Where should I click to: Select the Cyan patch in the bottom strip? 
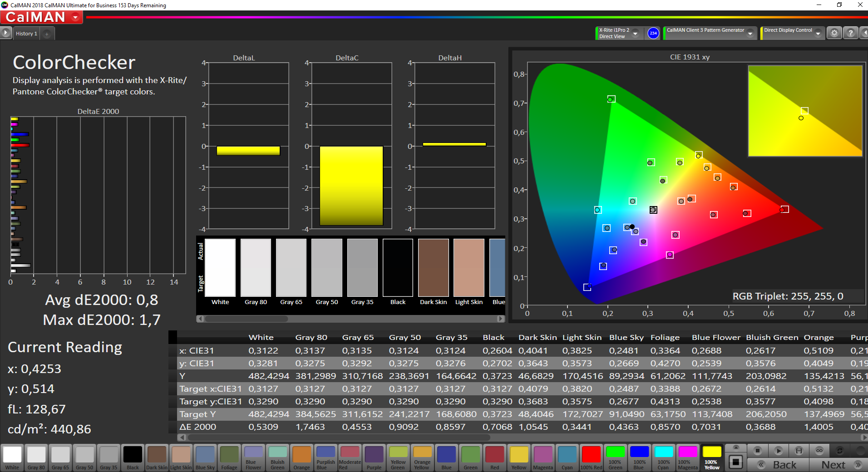pyautogui.click(x=567, y=457)
